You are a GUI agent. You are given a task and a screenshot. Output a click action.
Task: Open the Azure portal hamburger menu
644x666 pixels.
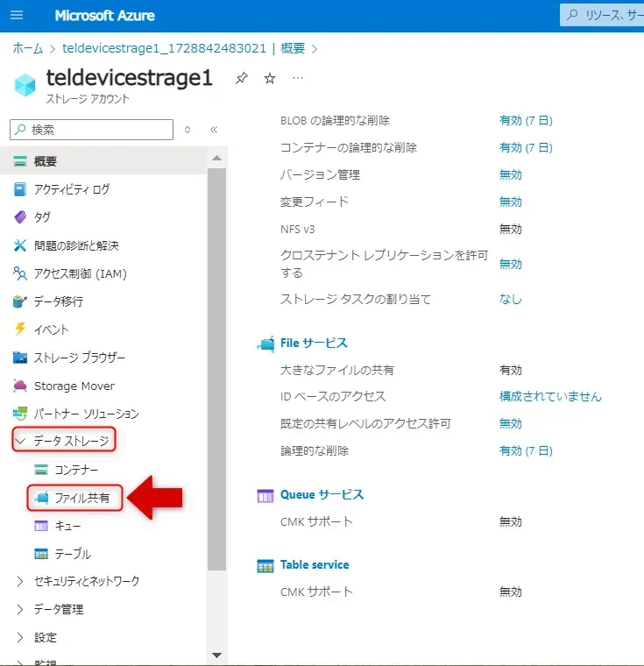[x=17, y=16]
